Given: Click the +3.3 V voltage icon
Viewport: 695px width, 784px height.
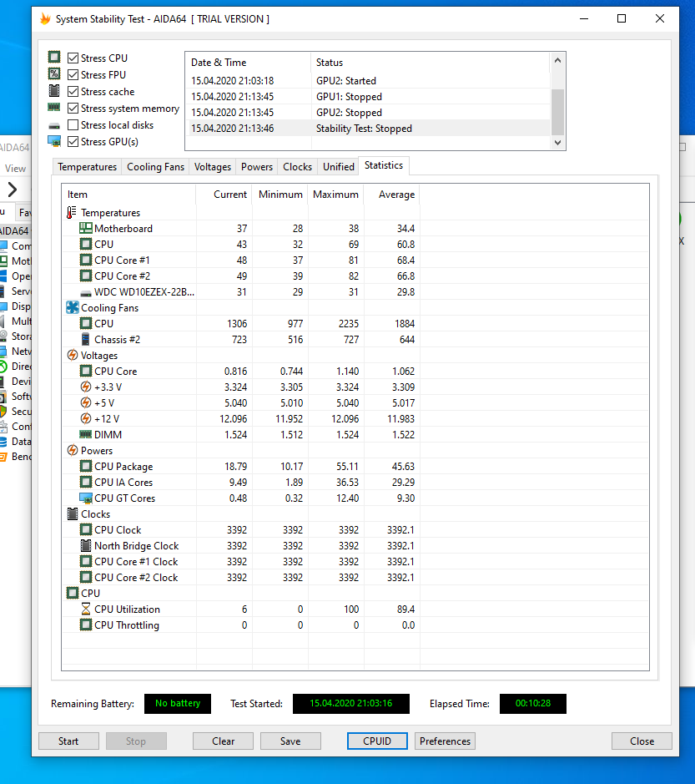Looking at the screenshot, I should tap(85, 387).
